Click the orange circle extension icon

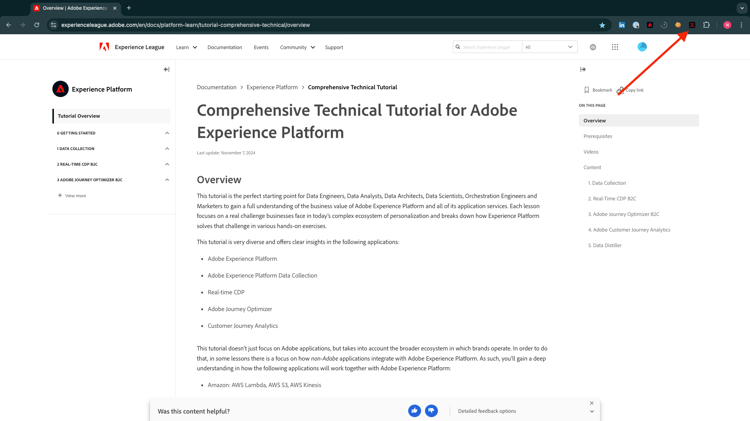(x=678, y=25)
